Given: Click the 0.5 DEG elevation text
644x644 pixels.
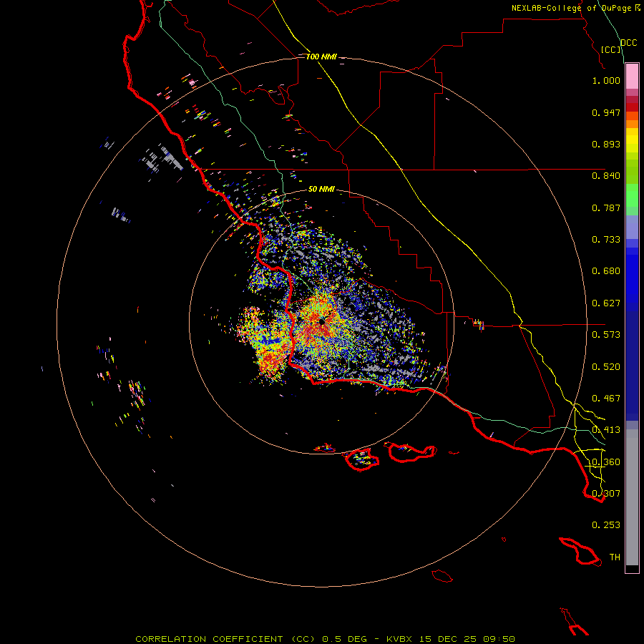Looking at the screenshot, I should (x=344, y=639).
